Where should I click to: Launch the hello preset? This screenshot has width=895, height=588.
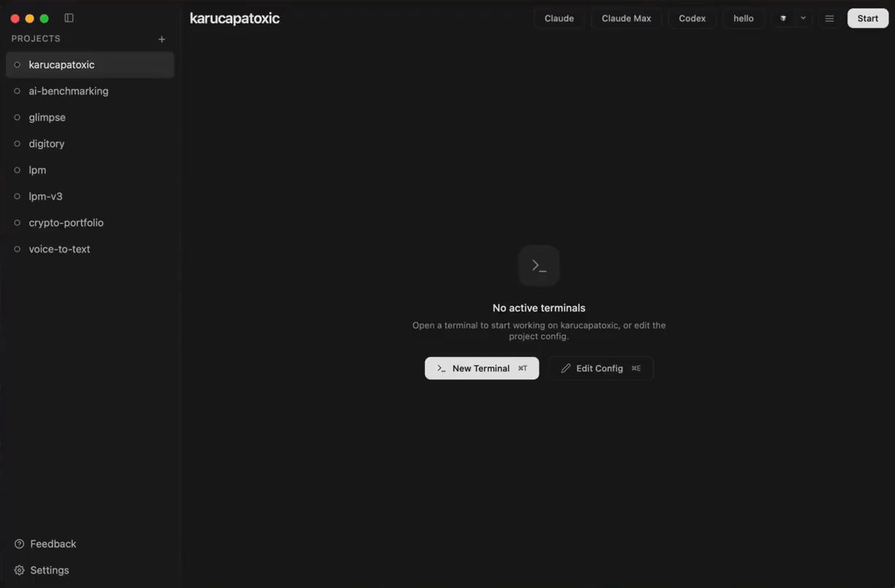(x=744, y=18)
